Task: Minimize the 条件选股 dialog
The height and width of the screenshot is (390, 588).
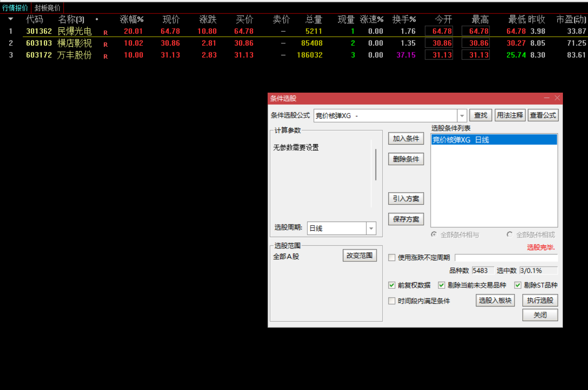Action: 546,98
